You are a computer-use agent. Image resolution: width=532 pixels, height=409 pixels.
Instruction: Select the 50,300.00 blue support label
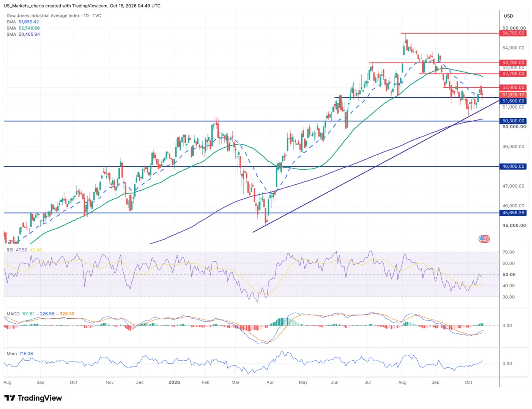[513, 121]
